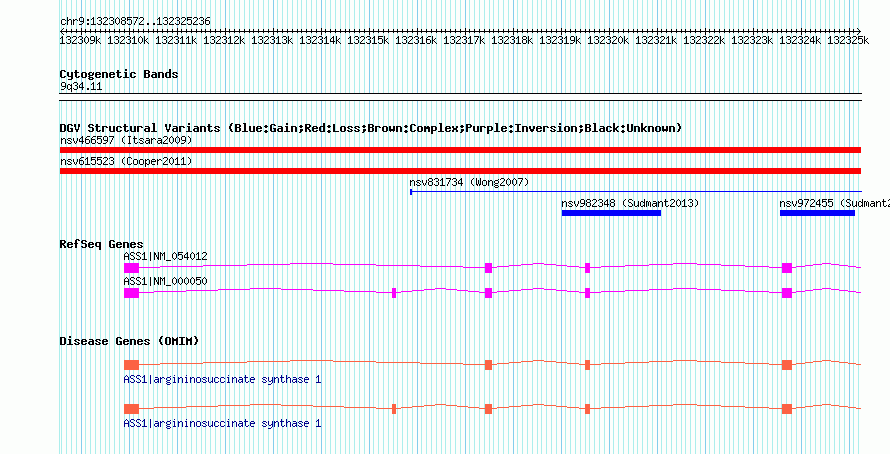890x454 pixels.
Task: Click the DGV Structural Variants track title
Action: tap(371, 128)
